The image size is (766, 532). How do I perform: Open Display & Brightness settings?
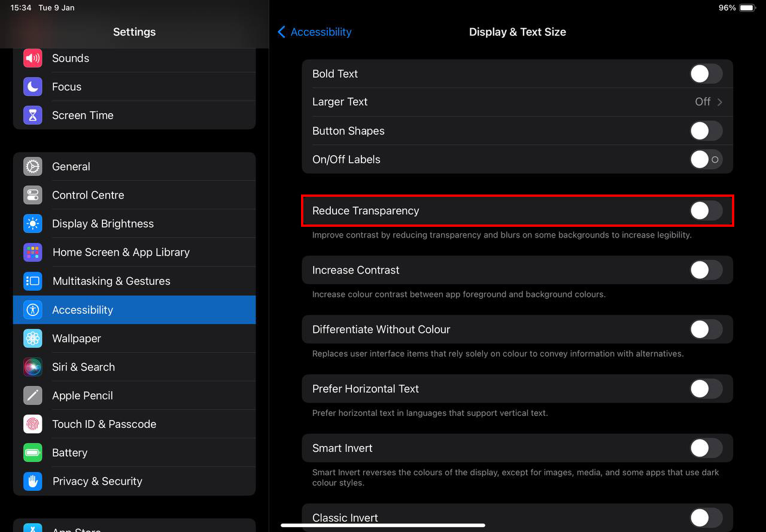click(103, 224)
